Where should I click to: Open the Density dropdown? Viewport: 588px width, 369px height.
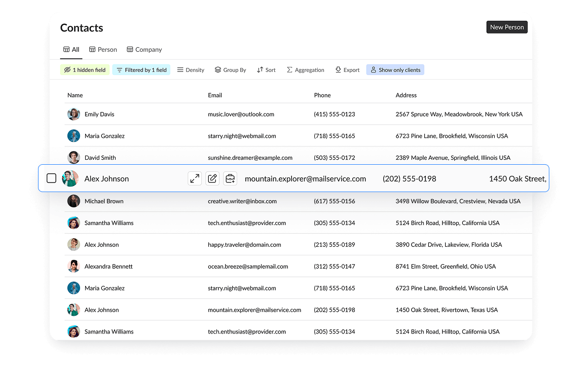click(191, 70)
